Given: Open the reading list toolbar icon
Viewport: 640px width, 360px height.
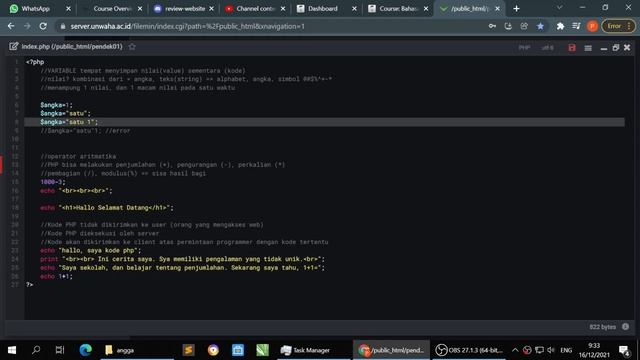Looking at the screenshot, I should click(576, 26).
